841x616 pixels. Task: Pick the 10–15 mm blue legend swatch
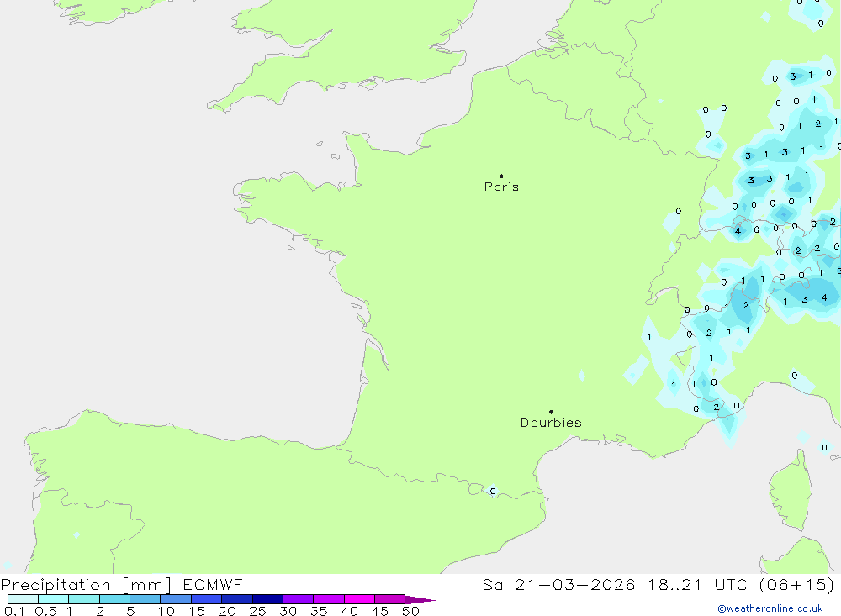[176, 599]
